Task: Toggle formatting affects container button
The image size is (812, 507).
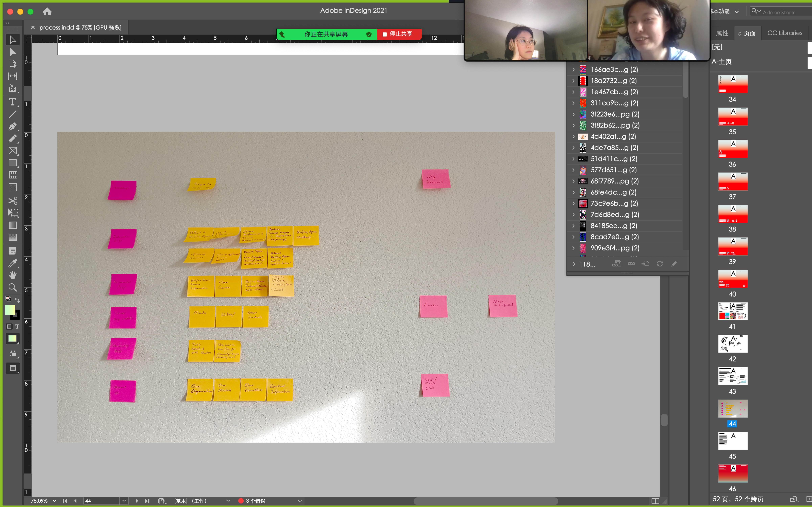Action: [x=9, y=326]
